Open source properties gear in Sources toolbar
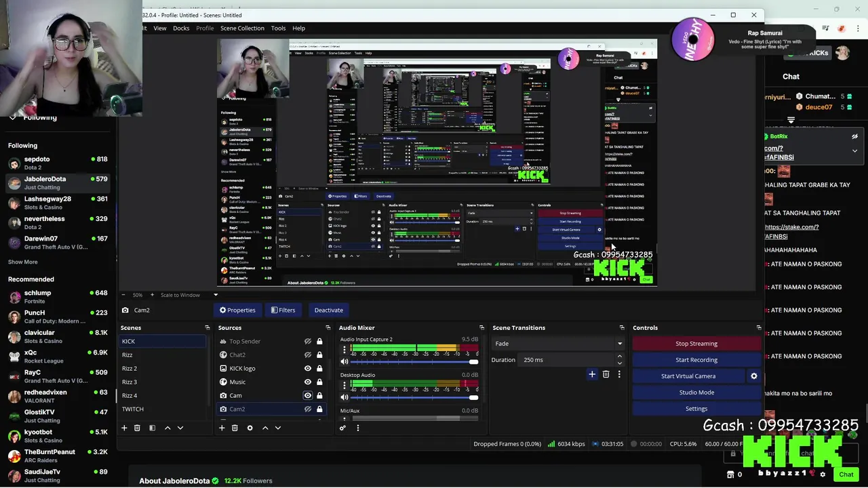Viewport: 868px width, 488px height. [250, 428]
